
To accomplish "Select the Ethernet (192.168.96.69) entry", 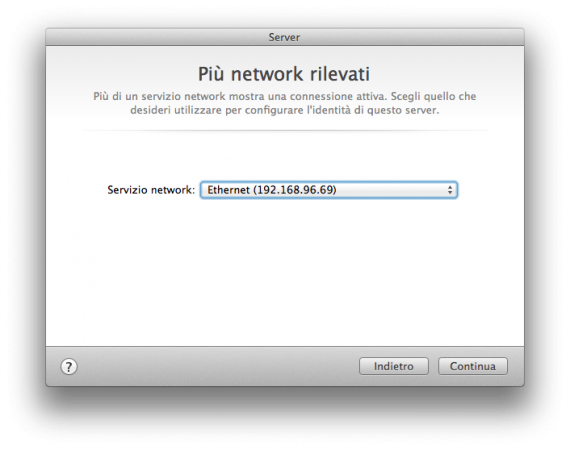I will 272,190.
